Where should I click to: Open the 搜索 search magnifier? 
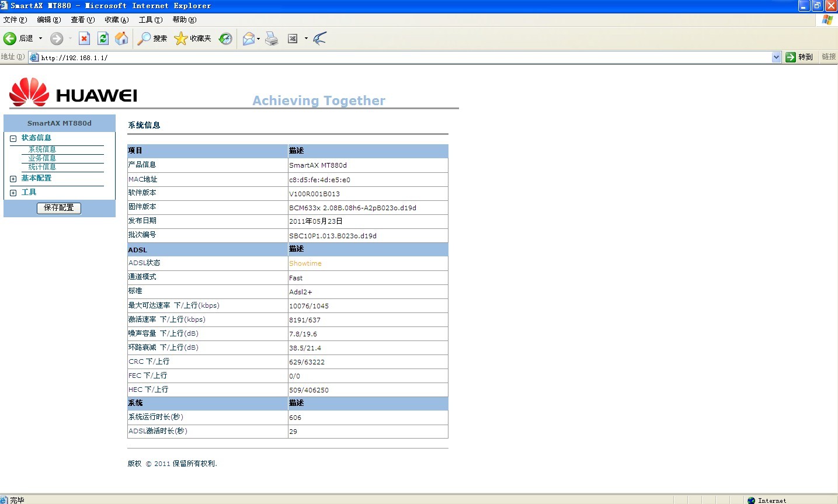[152, 39]
